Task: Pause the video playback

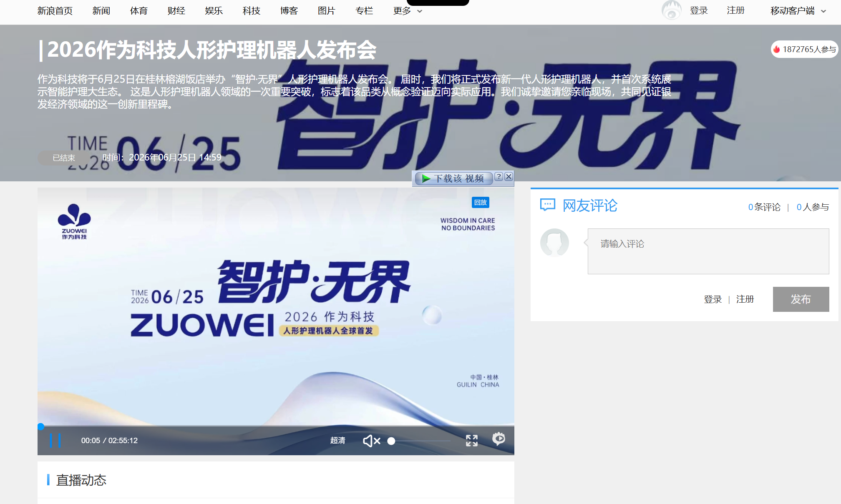Action: point(55,440)
